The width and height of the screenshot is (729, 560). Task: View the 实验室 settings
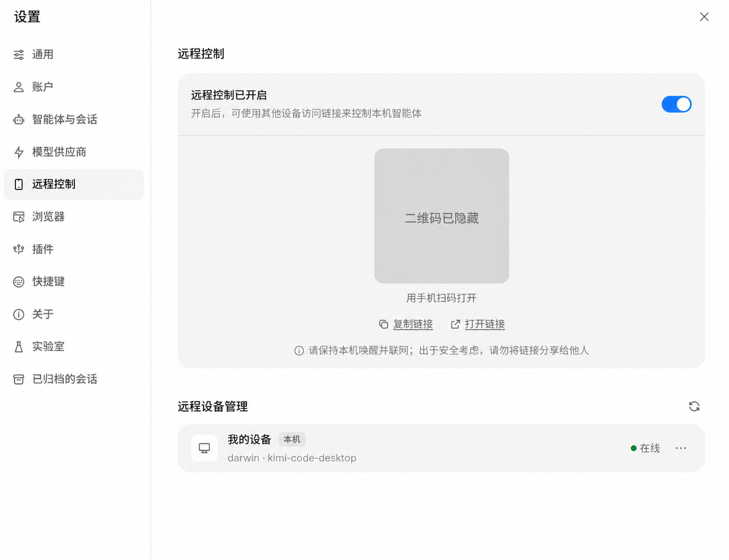(x=73, y=346)
